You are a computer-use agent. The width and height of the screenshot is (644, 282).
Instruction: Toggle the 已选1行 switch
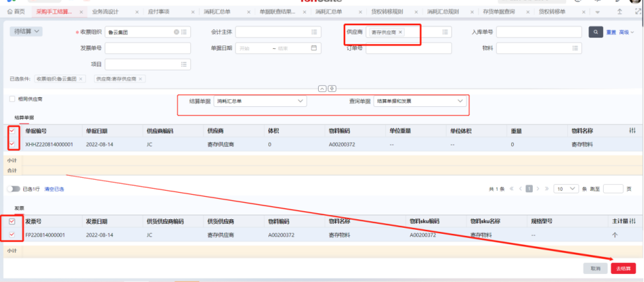coord(13,189)
